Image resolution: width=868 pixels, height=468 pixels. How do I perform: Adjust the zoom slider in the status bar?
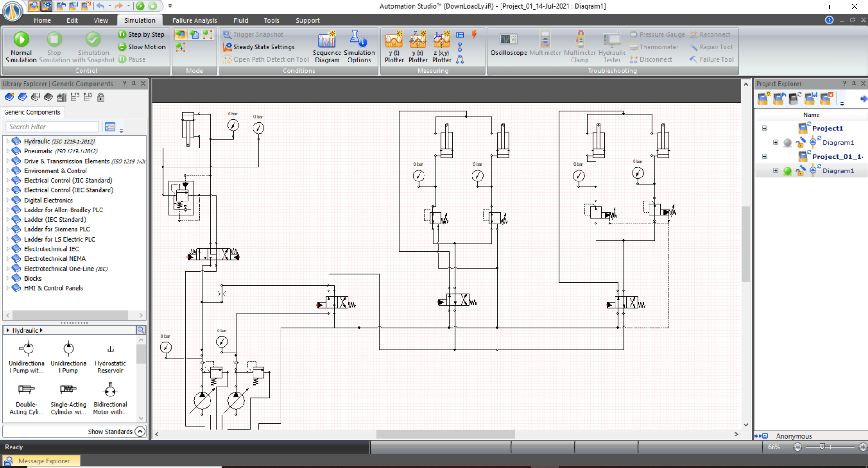click(822, 447)
